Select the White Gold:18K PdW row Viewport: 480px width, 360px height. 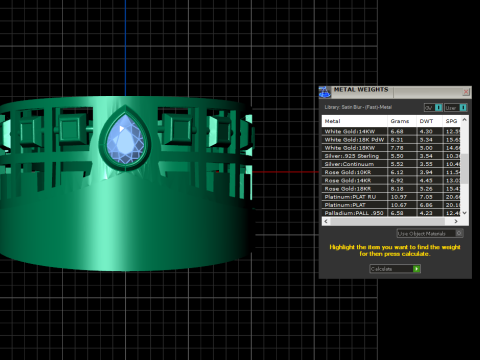point(391,140)
